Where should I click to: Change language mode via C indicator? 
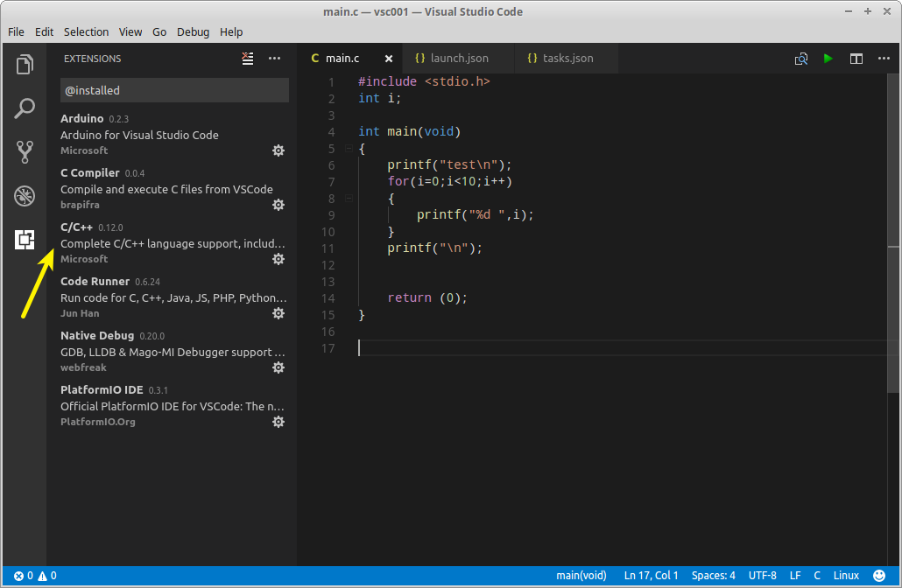pyautogui.click(x=817, y=576)
